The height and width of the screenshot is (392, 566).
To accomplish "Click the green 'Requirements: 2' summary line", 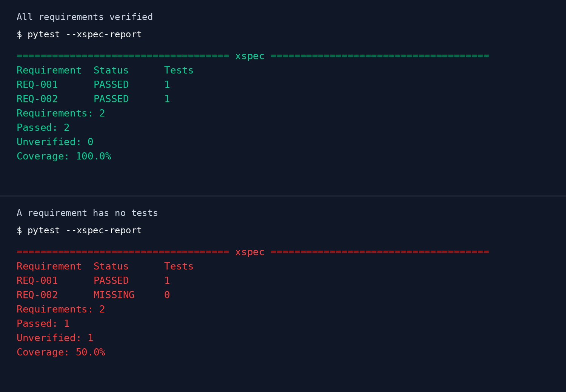I will tap(61, 113).
